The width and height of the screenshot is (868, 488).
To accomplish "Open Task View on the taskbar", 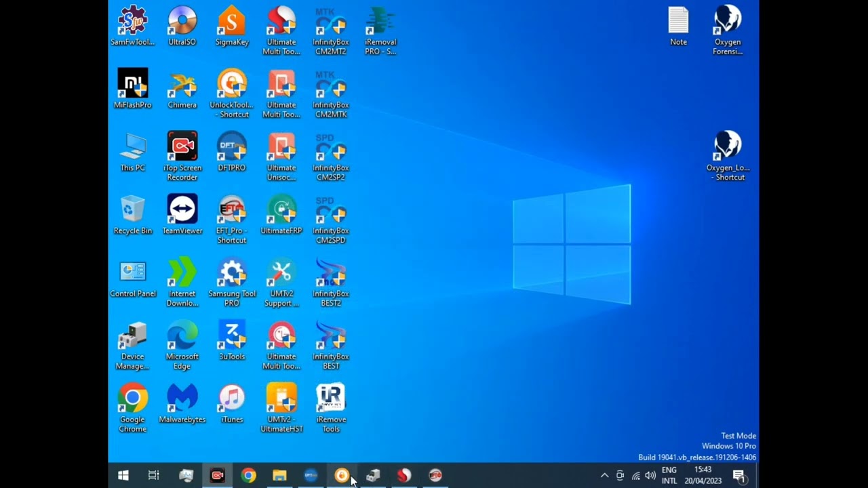I will coord(154,476).
